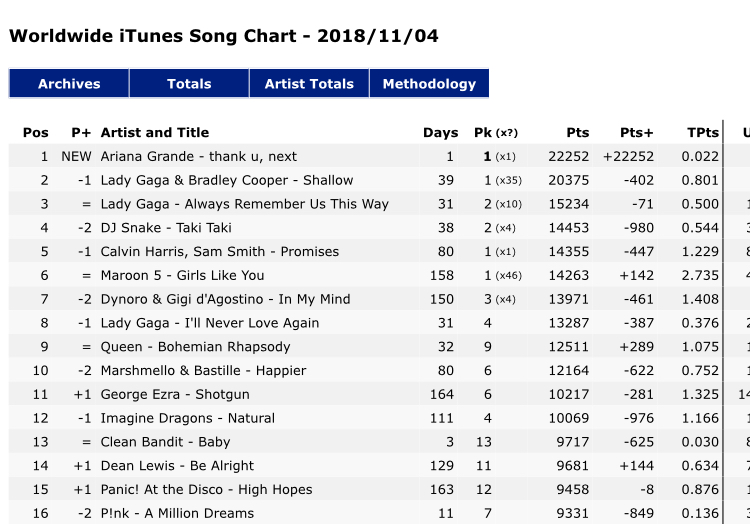Sort by the Pts+ column header
This screenshot has width=750, height=524.
coord(637,132)
